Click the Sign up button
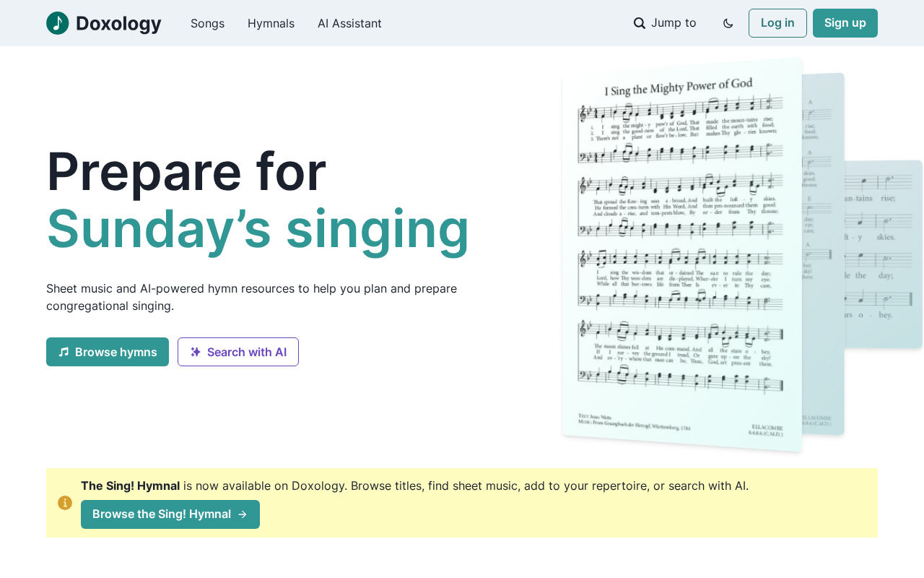This screenshot has width=924, height=578. click(x=845, y=23)
